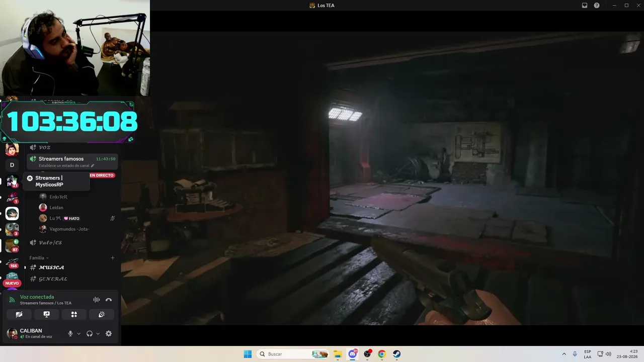Click Voz conectada status text
Viewport: 644px width, 362px height.
(37, 297)
